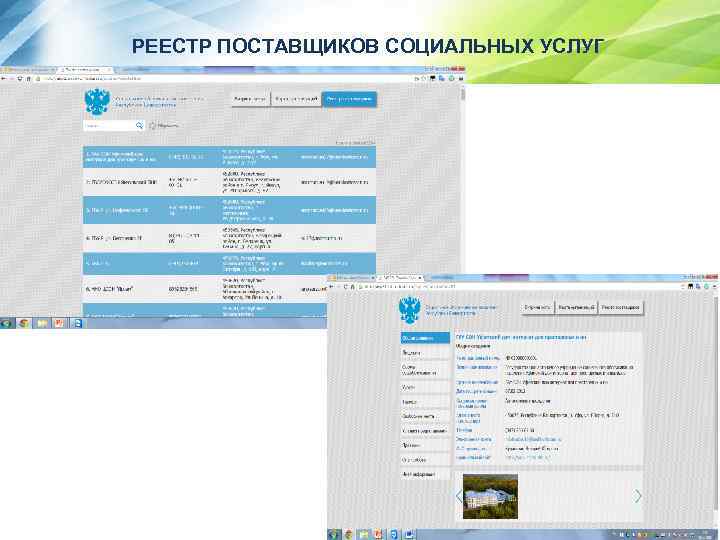Show the next photo with right carousel arrow
This screenshot has height=540, width=720.
[638, 496]
